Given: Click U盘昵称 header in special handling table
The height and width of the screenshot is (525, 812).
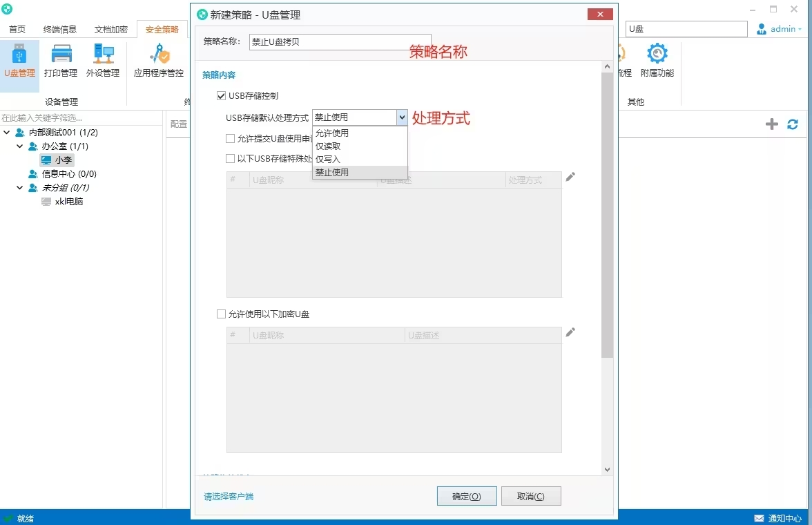Looking at the screenshot, I should coord(313,180).
